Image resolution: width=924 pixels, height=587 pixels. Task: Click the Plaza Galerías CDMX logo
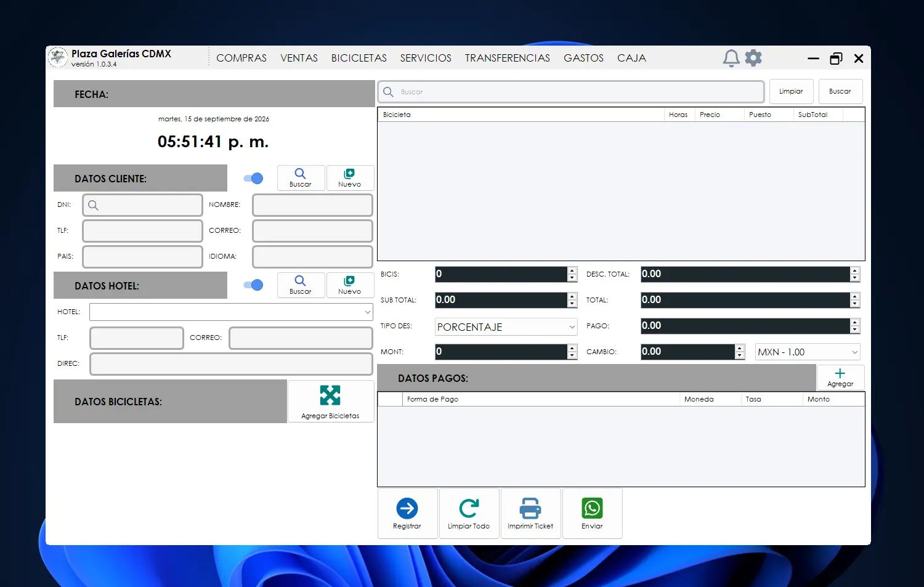coord(58,57)
